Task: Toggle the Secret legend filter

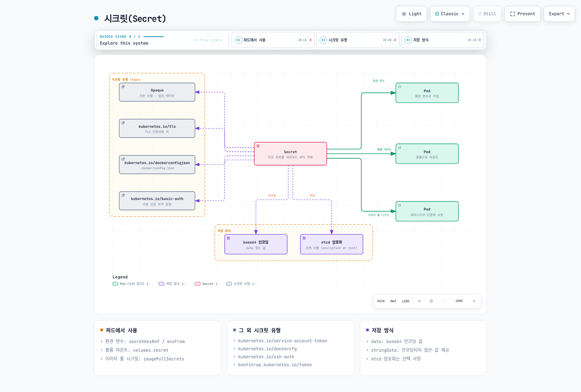Action: point(207,284)
